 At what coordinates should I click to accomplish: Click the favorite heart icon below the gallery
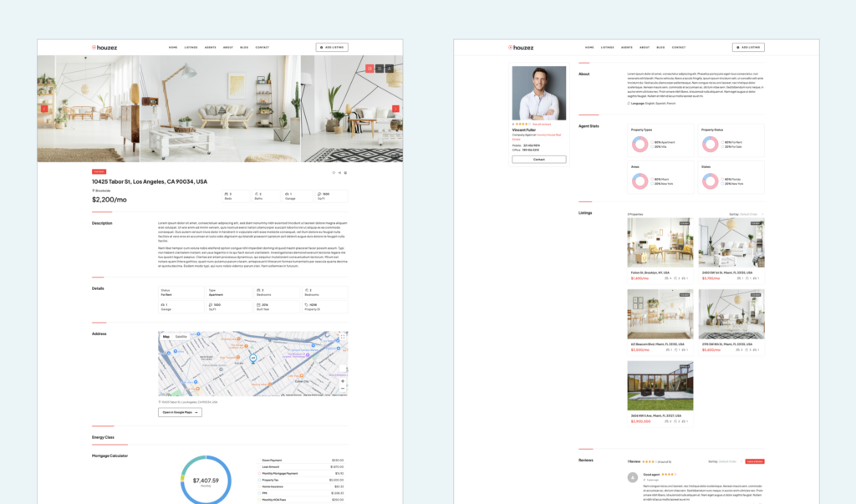(x=334, y=173)
